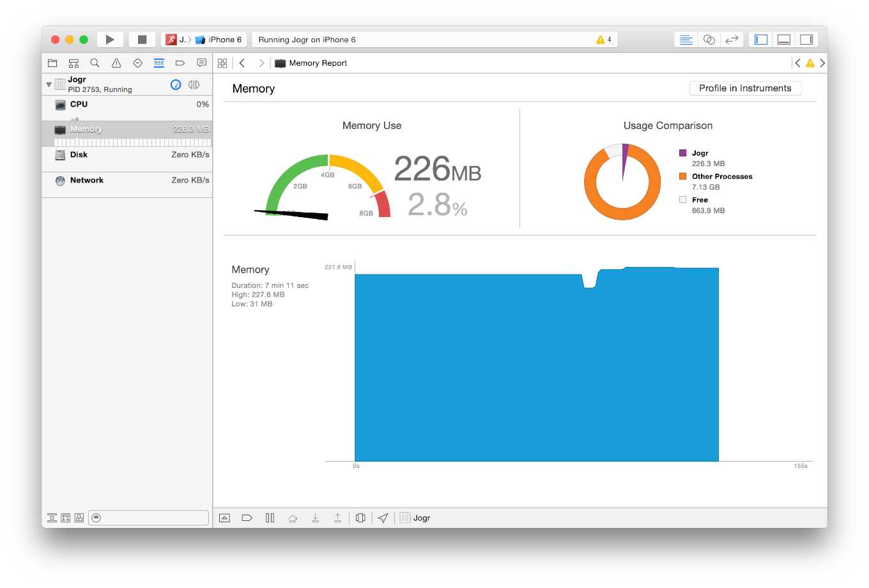Image resolution: width=869 pixels, height=588 pixels.
Task: Click Memory Report in the jump bar
Action: 311,63
